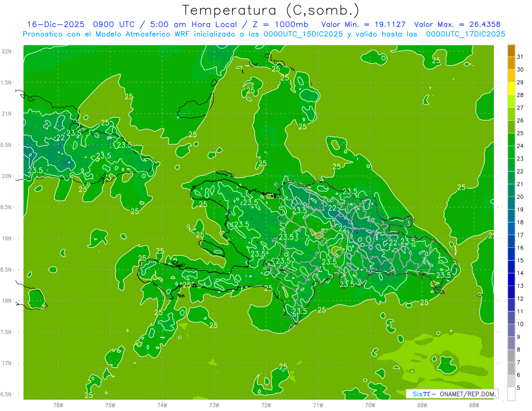Click the '0000UTC_15DIC2025' initialization time
The width and height of the screenshot is (532, 411).
(303, 34)
